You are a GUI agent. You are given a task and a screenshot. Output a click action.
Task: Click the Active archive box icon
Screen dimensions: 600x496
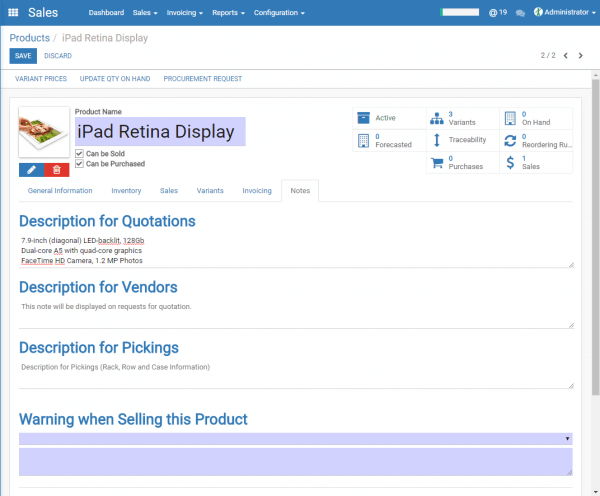coord(363,118)
